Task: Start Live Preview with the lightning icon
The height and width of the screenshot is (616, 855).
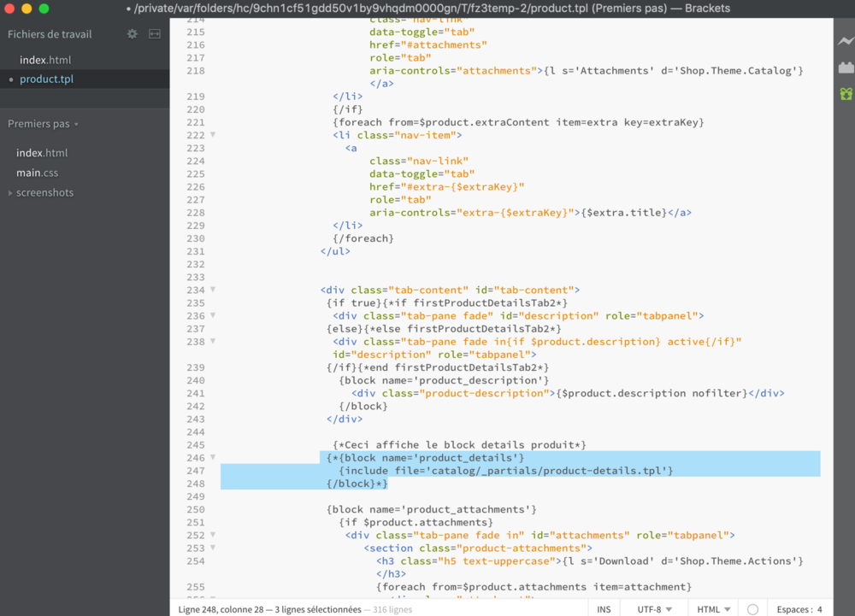Action: 846,40
